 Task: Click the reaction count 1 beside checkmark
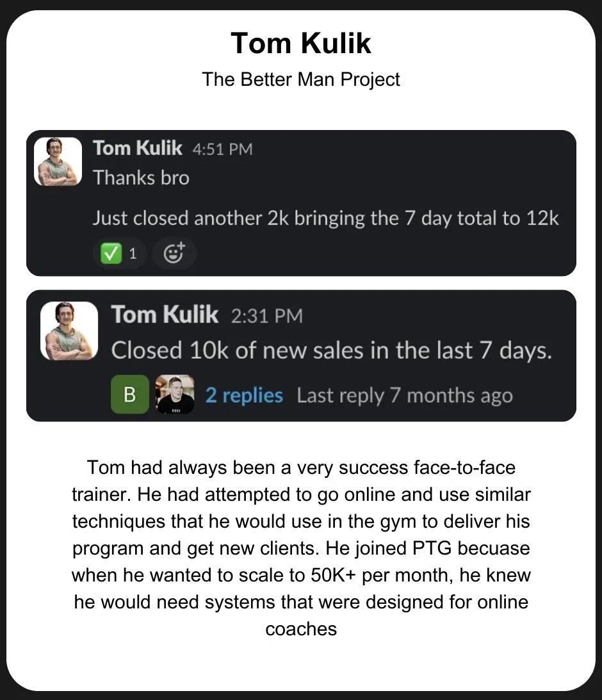point(133,254)
